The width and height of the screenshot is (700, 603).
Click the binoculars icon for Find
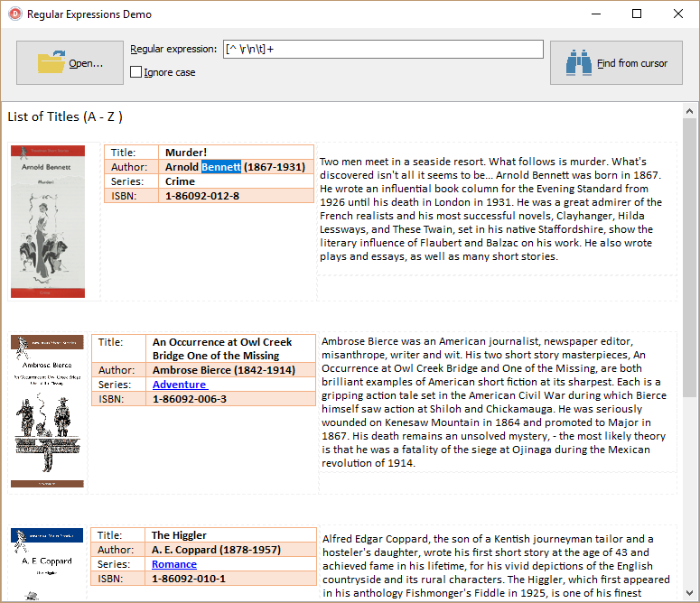click(578, 62)
